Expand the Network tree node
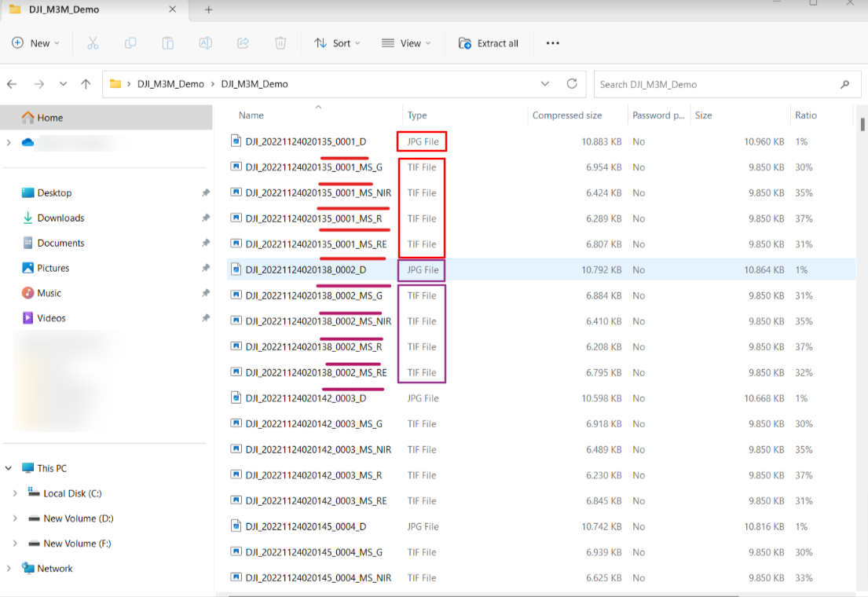Image resolution: width=868 pixels, height=597 pixels. point(9,568)
